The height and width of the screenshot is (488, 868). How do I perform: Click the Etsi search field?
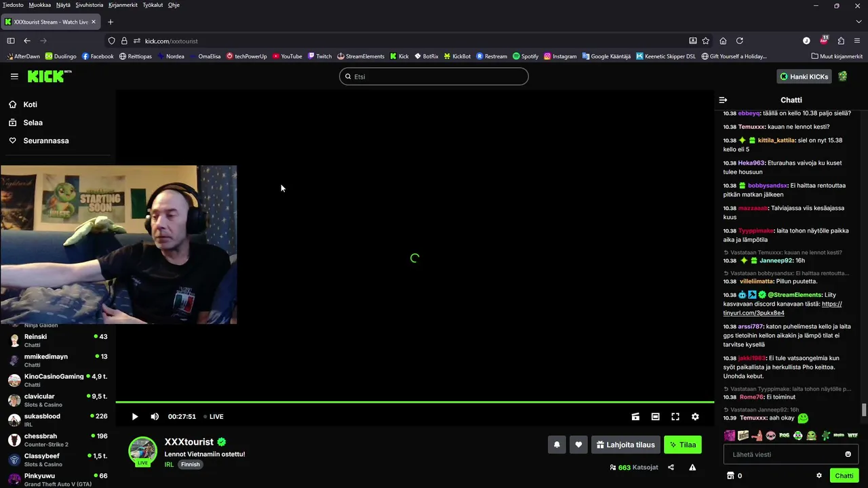pyautogui.click(x=434, y=77)
